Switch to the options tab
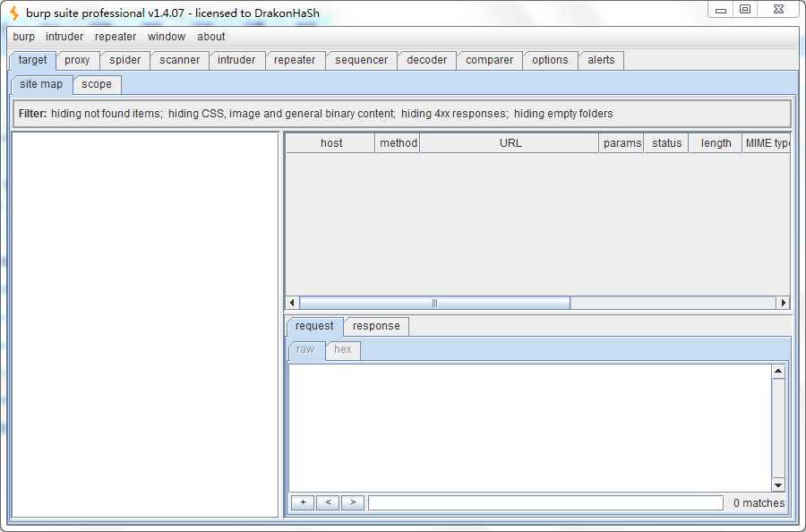806x532 pixels. click(550, 60)
